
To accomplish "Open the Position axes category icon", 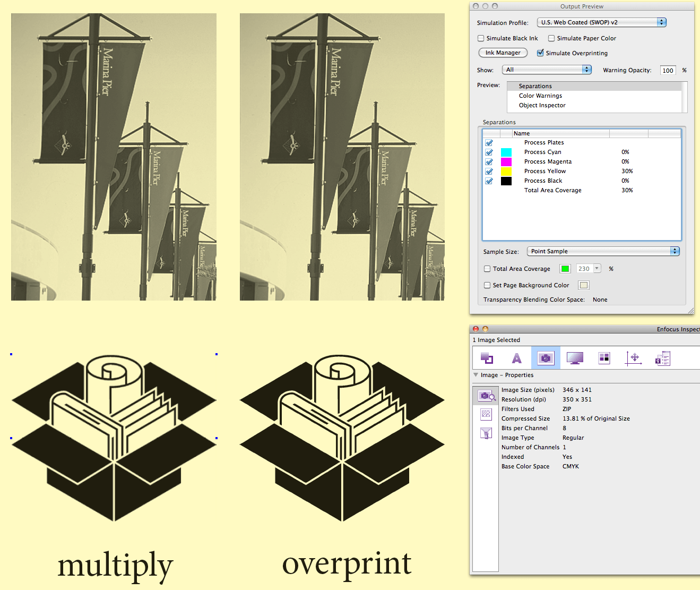I will (x=634, y=358).
